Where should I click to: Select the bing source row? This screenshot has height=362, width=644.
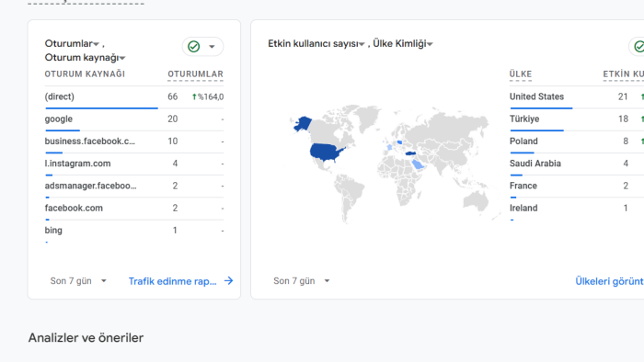pyautogui.click(x=134, y=230)
